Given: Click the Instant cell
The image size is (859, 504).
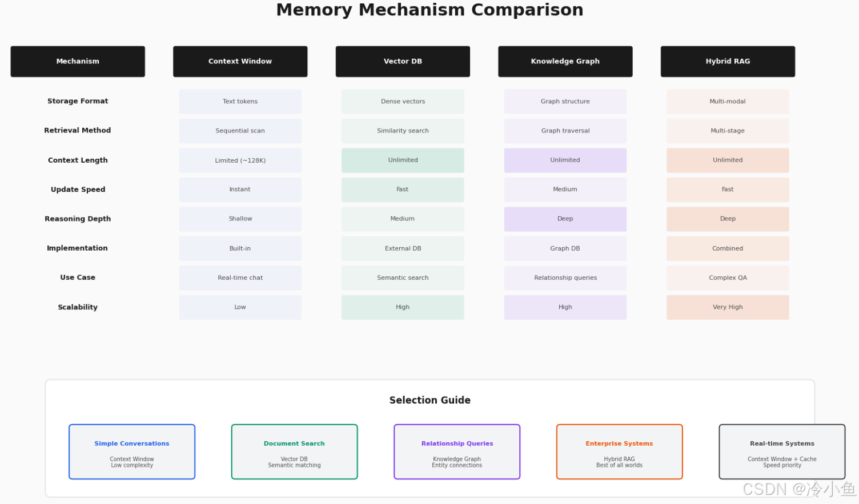Looking at the screenshot, I should click(x=240, y=189).
